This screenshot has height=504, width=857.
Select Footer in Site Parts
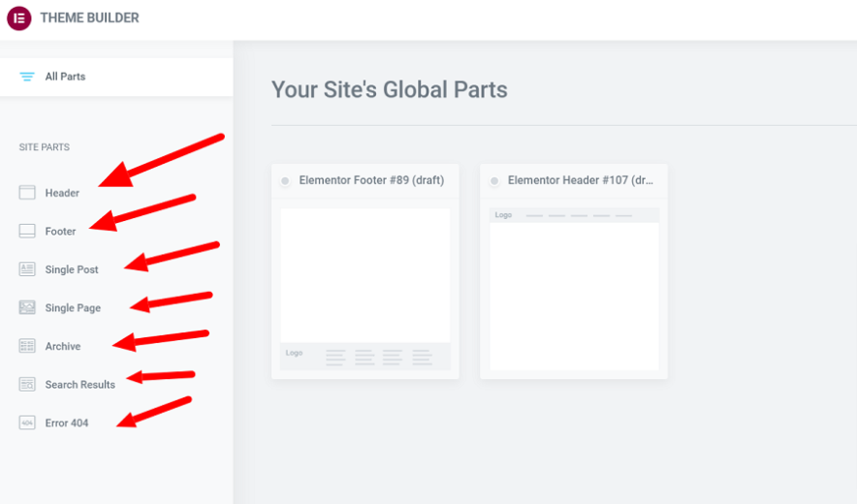pos(60,232)
